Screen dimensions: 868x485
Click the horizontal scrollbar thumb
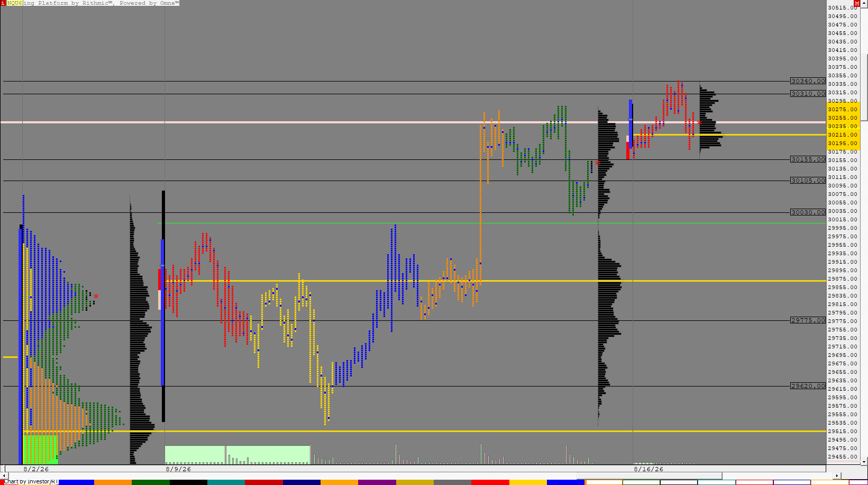(x=649, y=476)
